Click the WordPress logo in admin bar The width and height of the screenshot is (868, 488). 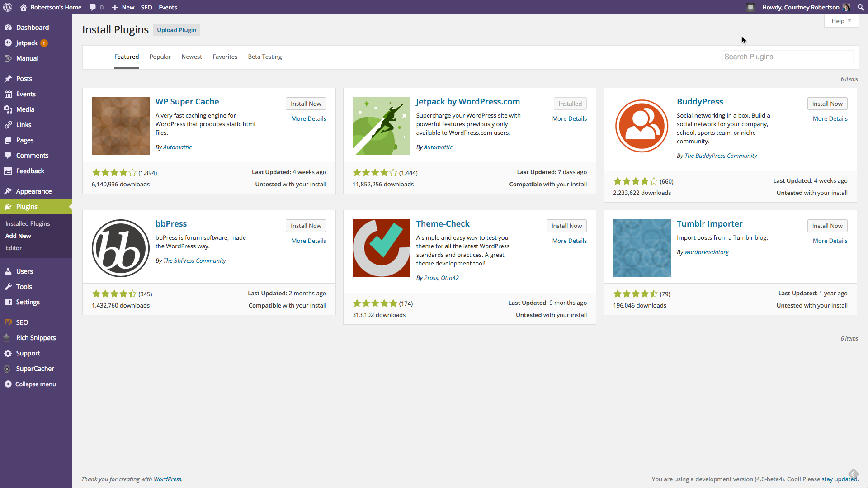pos(8,7)
